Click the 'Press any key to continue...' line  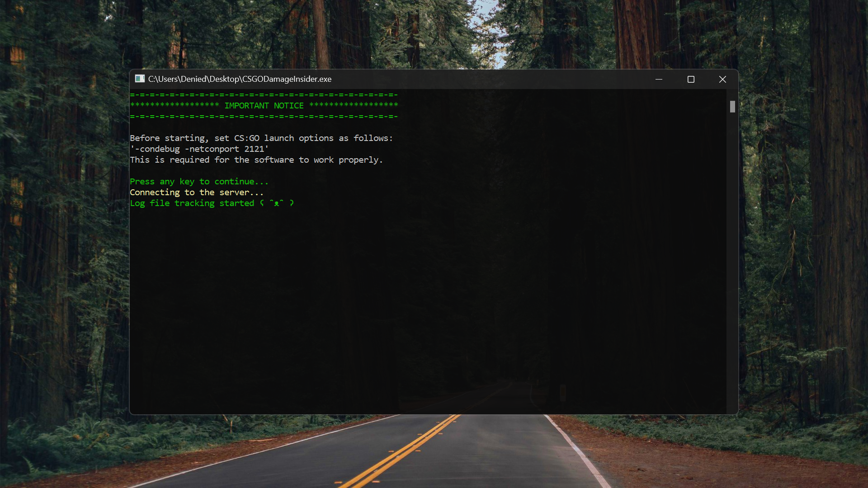pos(199,182)
